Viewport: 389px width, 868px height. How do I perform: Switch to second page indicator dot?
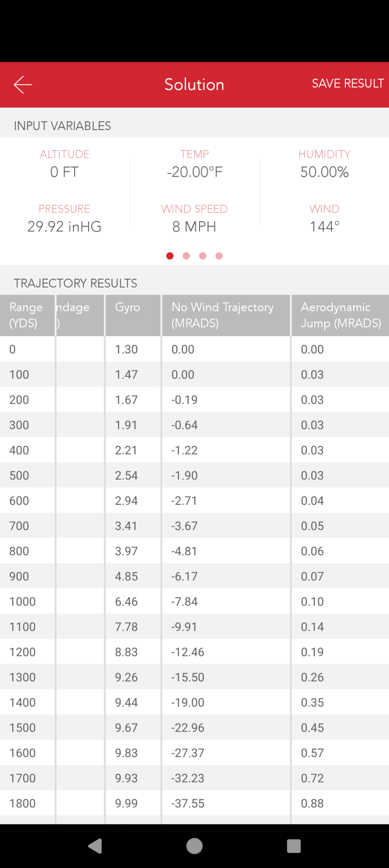(x=186, y=256)
